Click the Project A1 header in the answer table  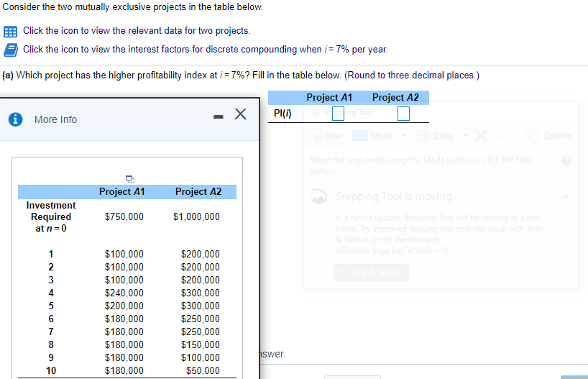(x=329, y=98)
